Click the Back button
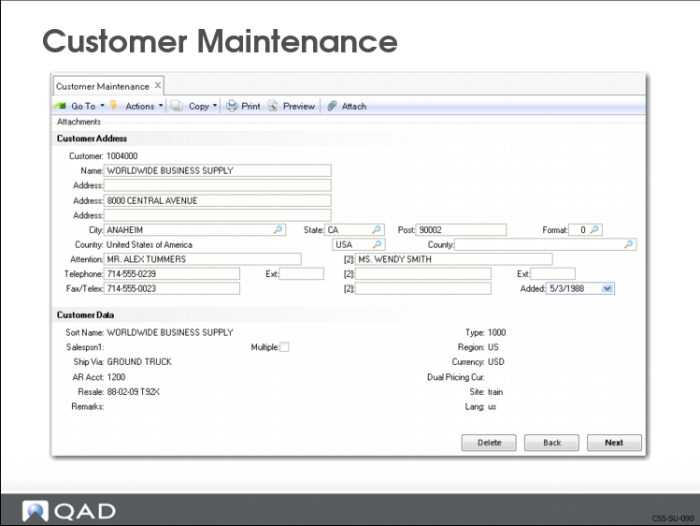 552,443
